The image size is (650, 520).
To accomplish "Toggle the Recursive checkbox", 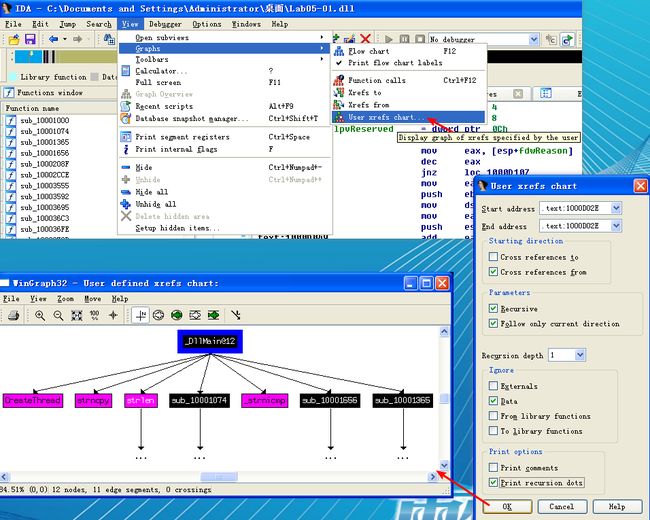I will 493,309.
